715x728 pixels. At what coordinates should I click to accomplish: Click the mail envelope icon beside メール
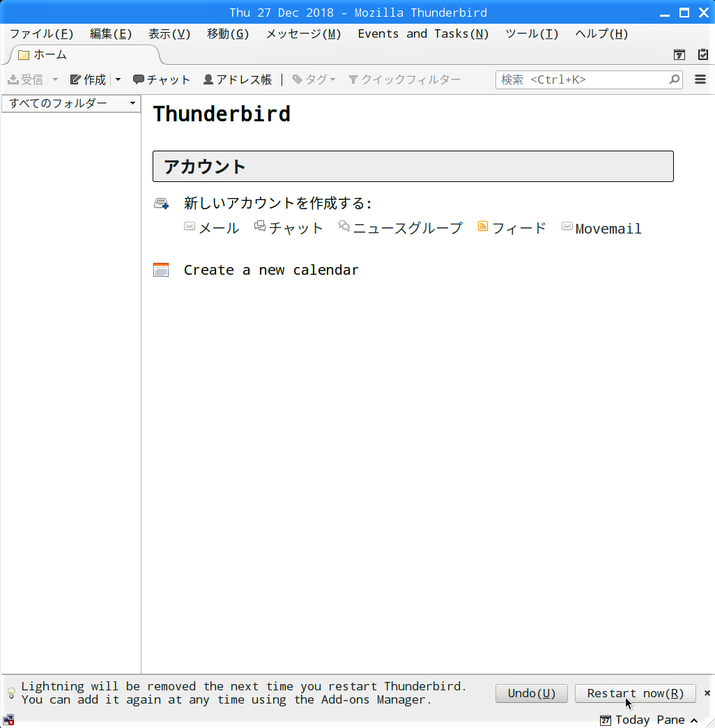190,226
